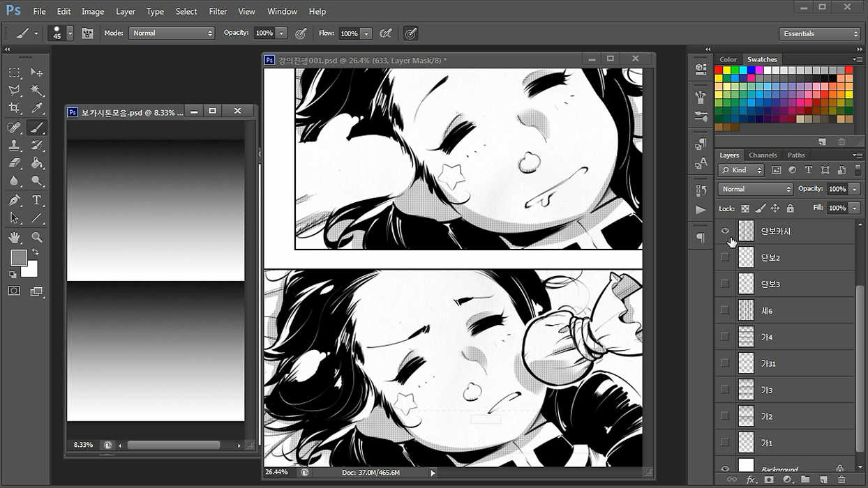This screenshot has height=488, width=868.
Task: Select the 세6 layer
Action: [x=795, y=310]
